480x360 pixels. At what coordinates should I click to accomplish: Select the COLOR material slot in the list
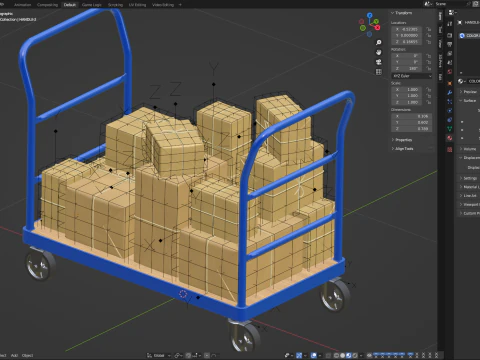(x=470, y=35)
